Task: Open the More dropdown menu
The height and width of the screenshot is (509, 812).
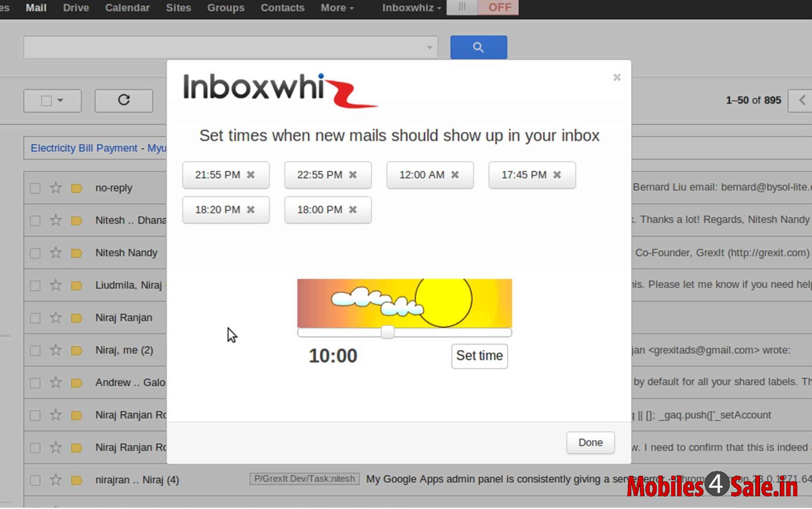Action: pos(337,8)
